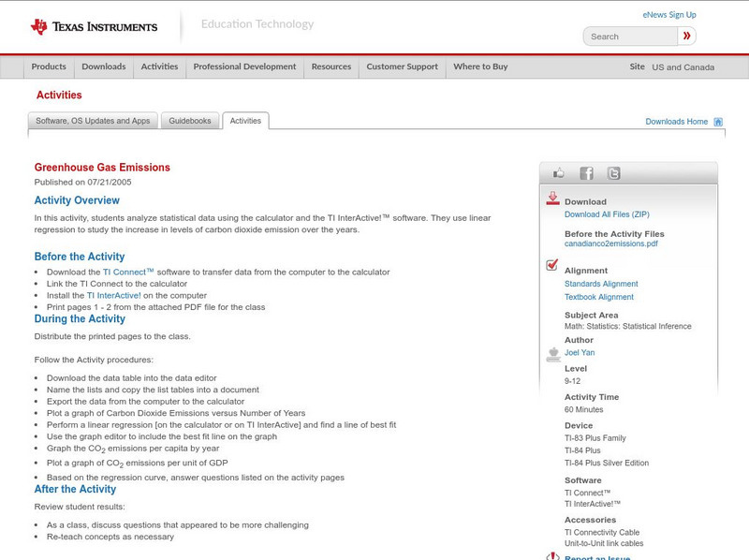The height and width of the screenshot is (560, 749).
Task: Click the Downloads Home arrow icon
Action: pos(718,121)
